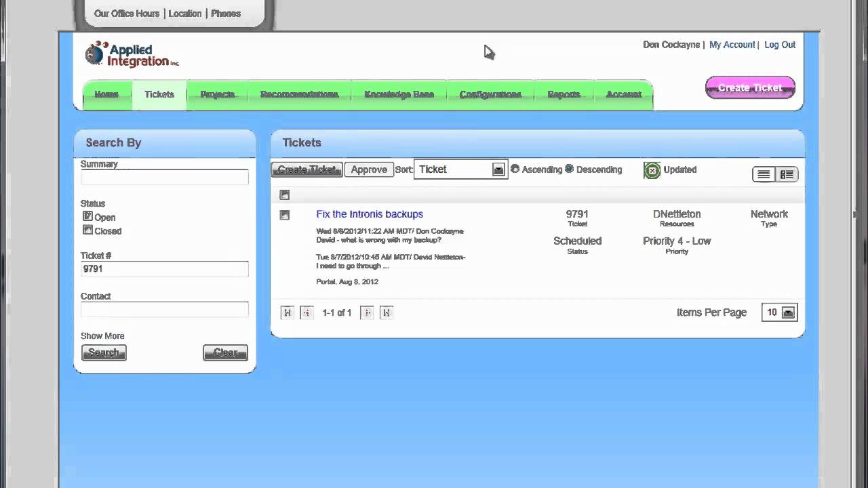Screen dimensions: 868x488
Task: Click the DNettleton resource name
Action: (677, 214)
